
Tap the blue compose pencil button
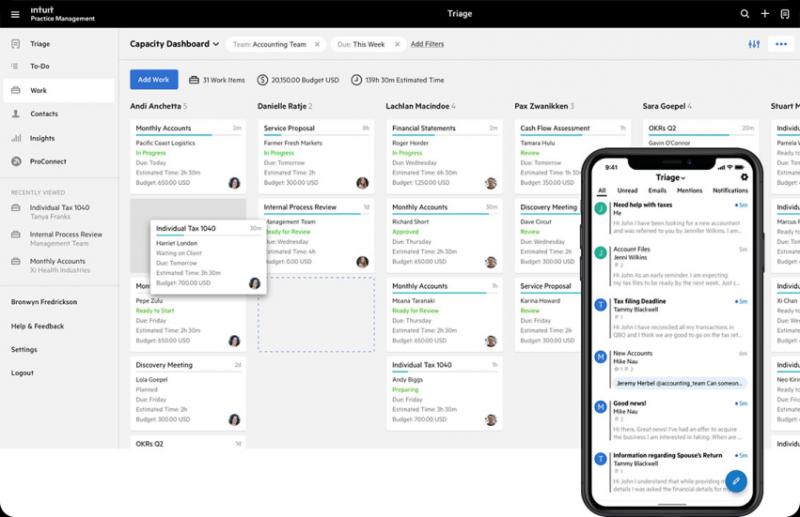click(x=735, y=480)
